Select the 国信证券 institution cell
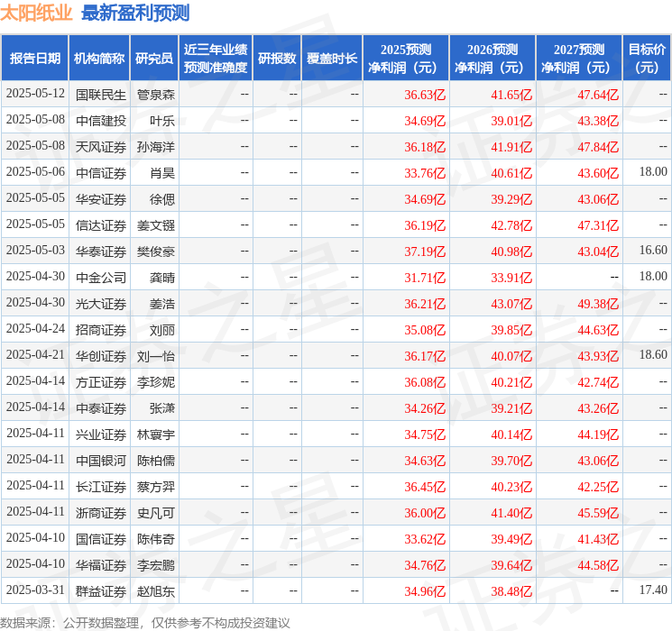The image size is (672, 631). [101, 539]
